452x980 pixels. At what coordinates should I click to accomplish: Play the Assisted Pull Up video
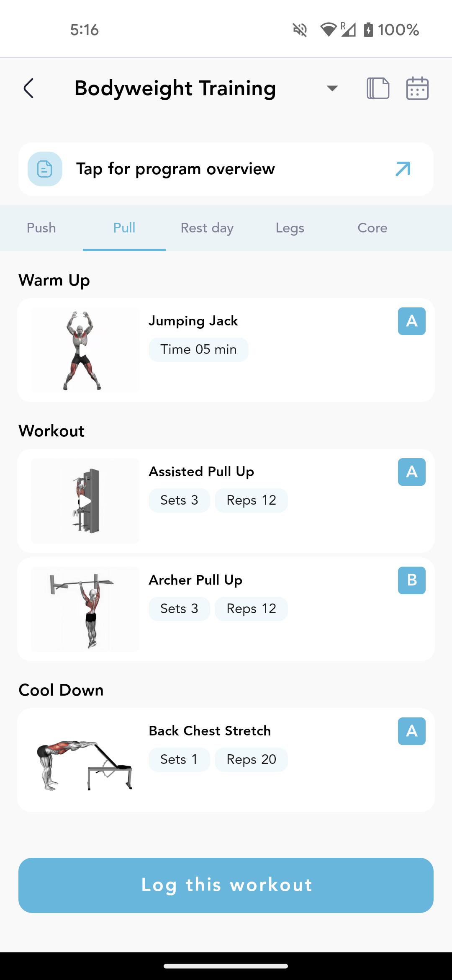(85, 501)
